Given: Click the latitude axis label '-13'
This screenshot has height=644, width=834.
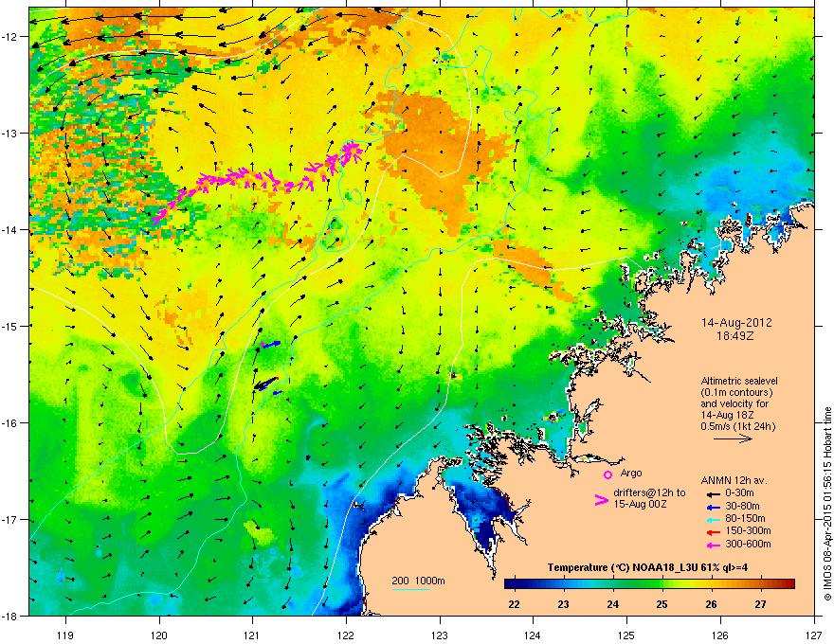Looking at the screenshot, I should tap(10, 133).
